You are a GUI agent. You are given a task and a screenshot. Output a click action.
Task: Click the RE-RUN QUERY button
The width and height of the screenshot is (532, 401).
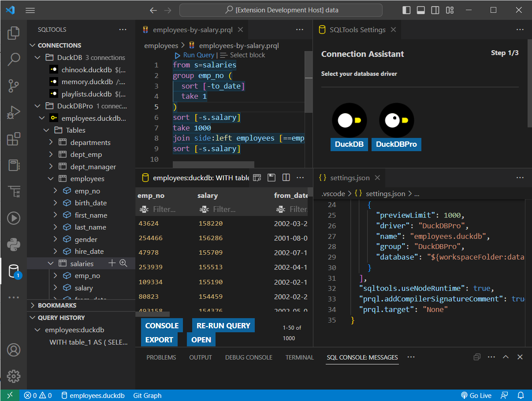pos(223,326)
